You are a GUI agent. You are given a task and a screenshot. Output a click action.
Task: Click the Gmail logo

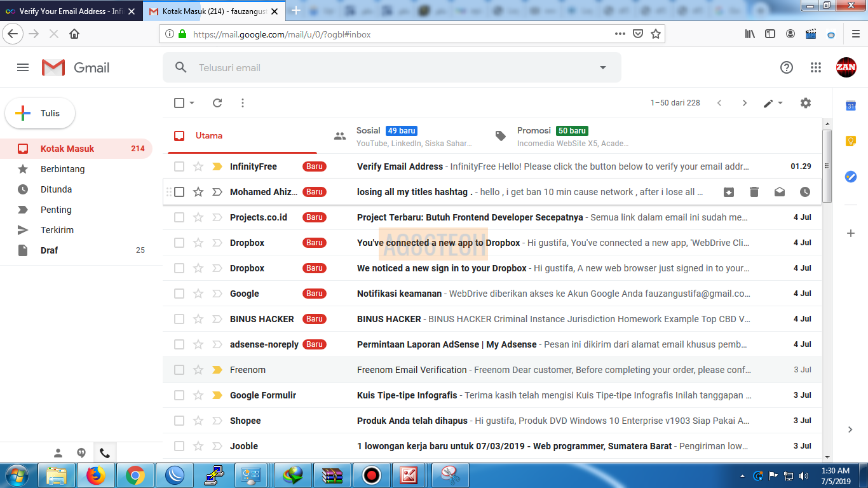click(x=76, y=67)
